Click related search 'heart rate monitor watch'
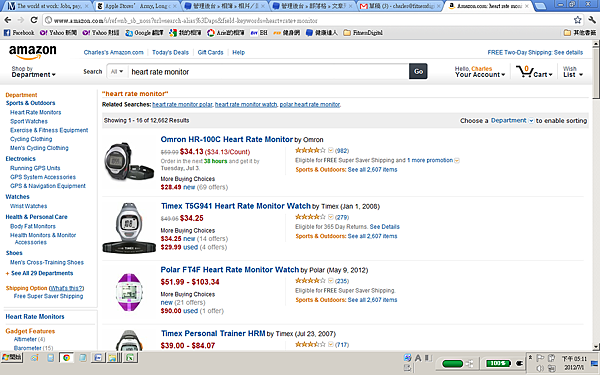The width and height of the screenshot is (600, 375). pos(246,104)
